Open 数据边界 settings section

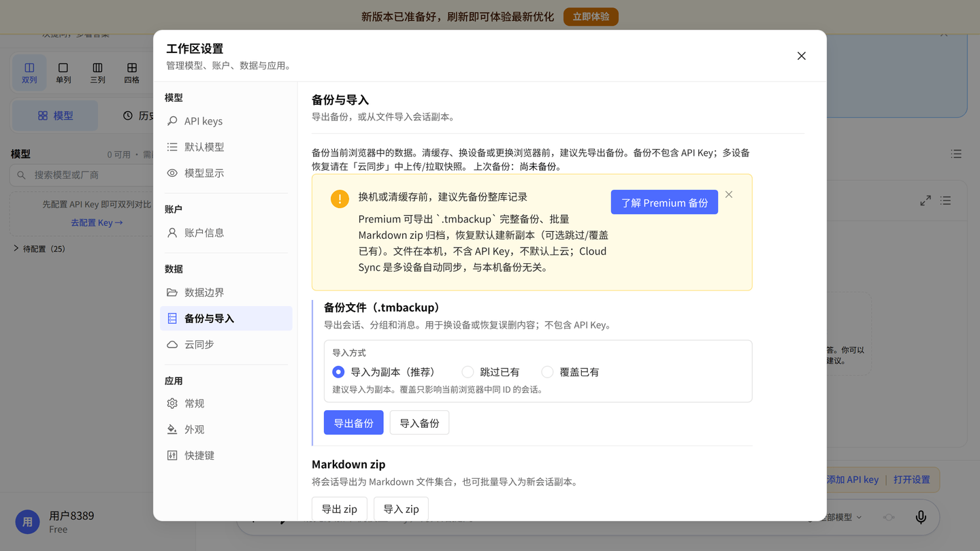point(226,293)
